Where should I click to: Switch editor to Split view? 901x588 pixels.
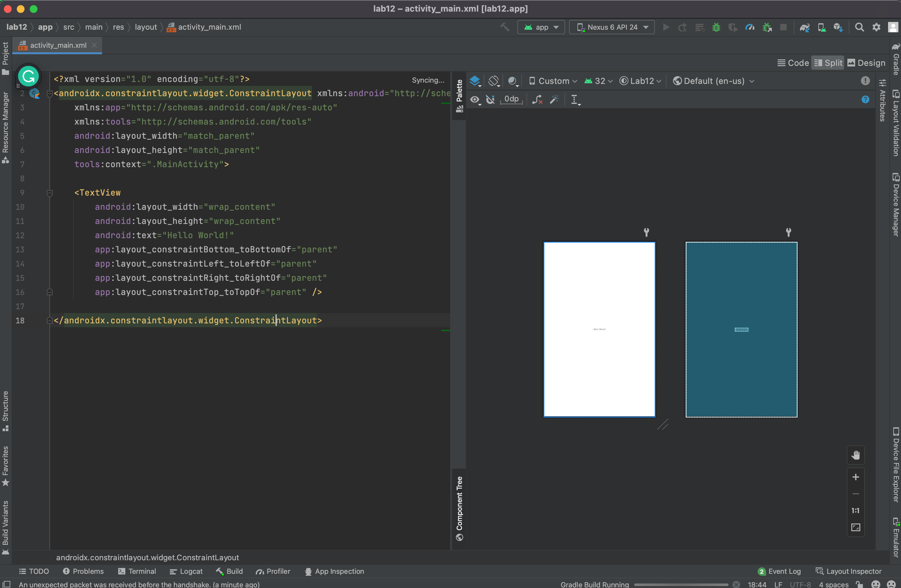(x=828, y=63)
